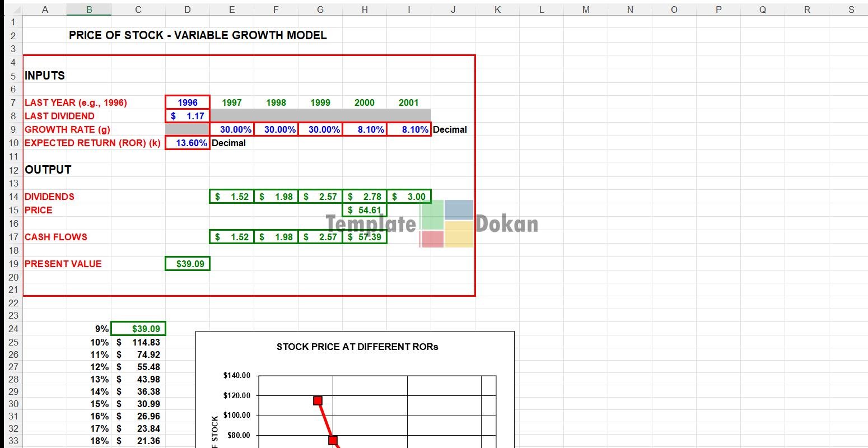Image resolution: width=868 pixels, height=448 pixels.
Task: Select column B header
Action: (x=88, y=10)
